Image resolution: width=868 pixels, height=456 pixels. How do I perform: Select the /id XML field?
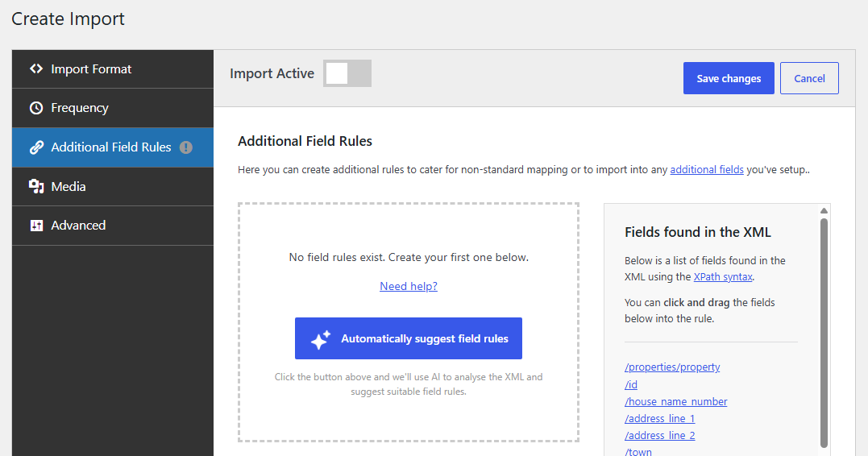coord(631,384)
